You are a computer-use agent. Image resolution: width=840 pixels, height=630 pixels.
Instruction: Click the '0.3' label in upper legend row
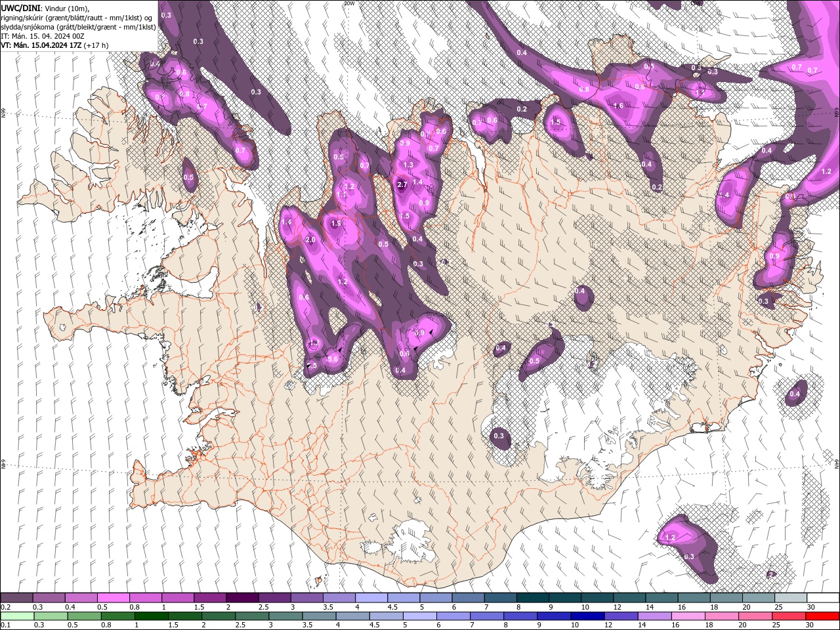pos(39,607)
